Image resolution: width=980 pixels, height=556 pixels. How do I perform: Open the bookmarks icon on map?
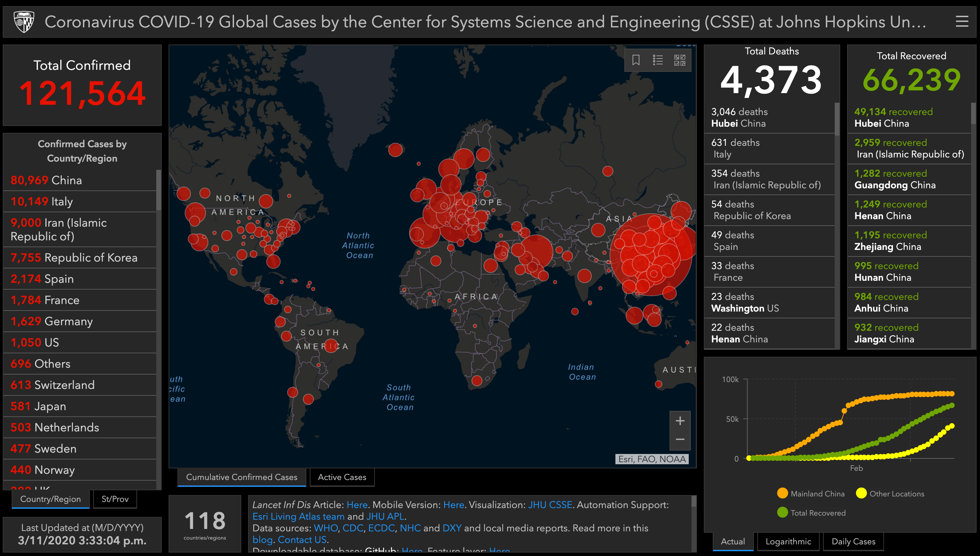pyautogui.click(x=636, y=60)
